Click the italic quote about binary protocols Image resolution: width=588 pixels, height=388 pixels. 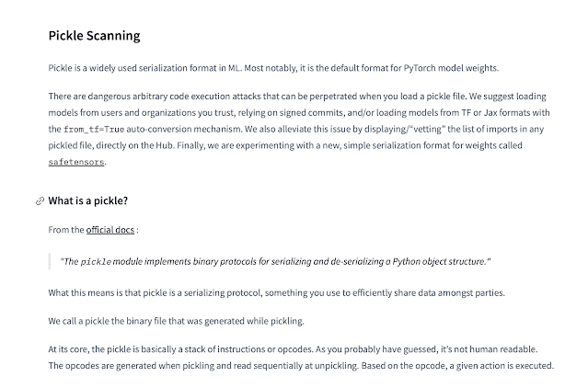(275, 261)
